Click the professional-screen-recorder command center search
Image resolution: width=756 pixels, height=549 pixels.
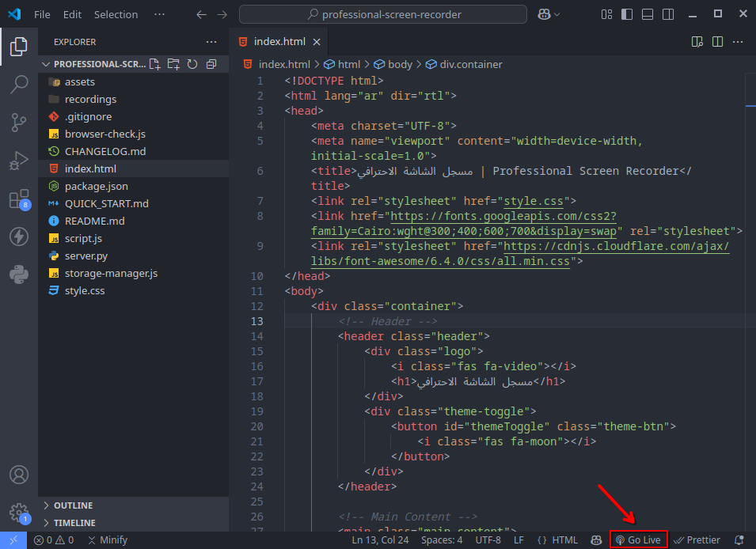click(x=383, y=14)
